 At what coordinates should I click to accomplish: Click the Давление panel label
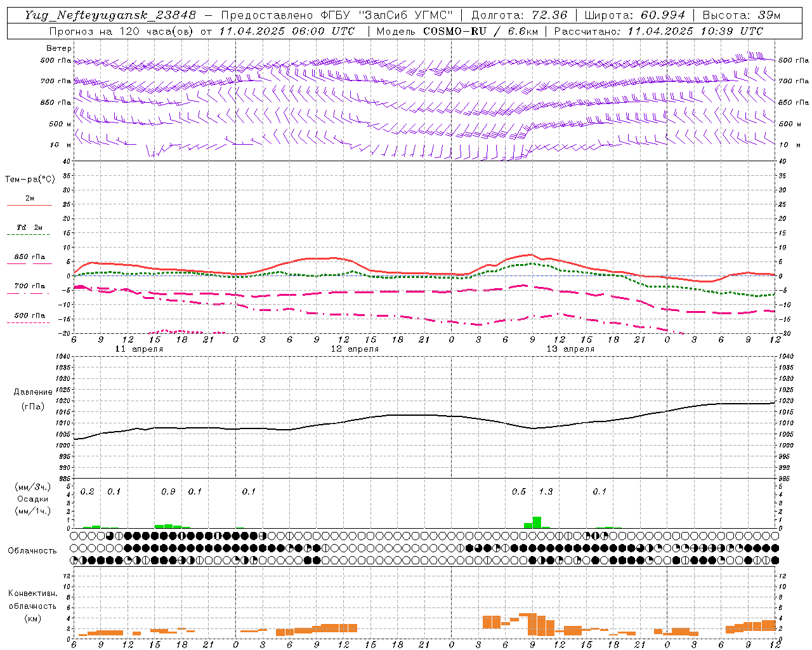point(32,392)
